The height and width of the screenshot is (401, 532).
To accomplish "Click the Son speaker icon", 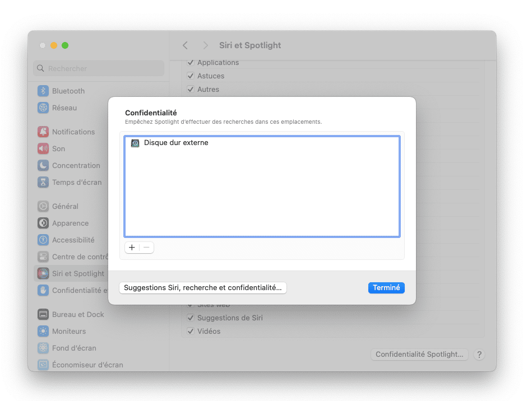I will click(x=43, y=148).
